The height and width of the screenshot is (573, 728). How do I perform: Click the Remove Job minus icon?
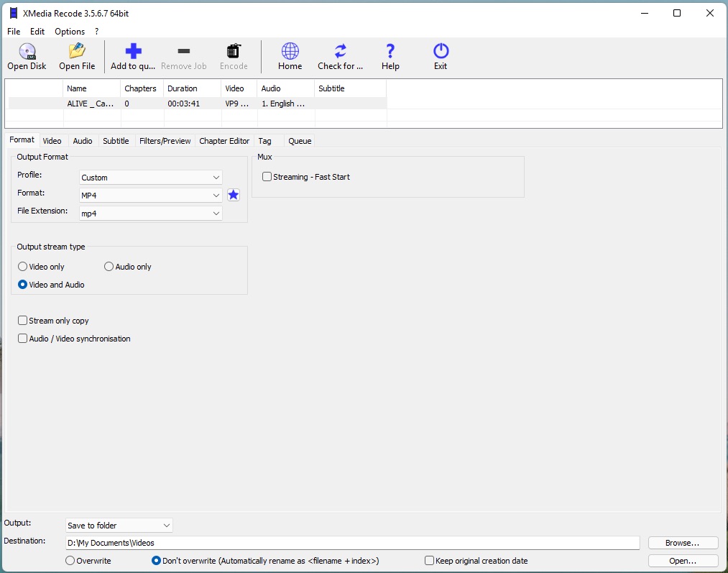(184, 51)
